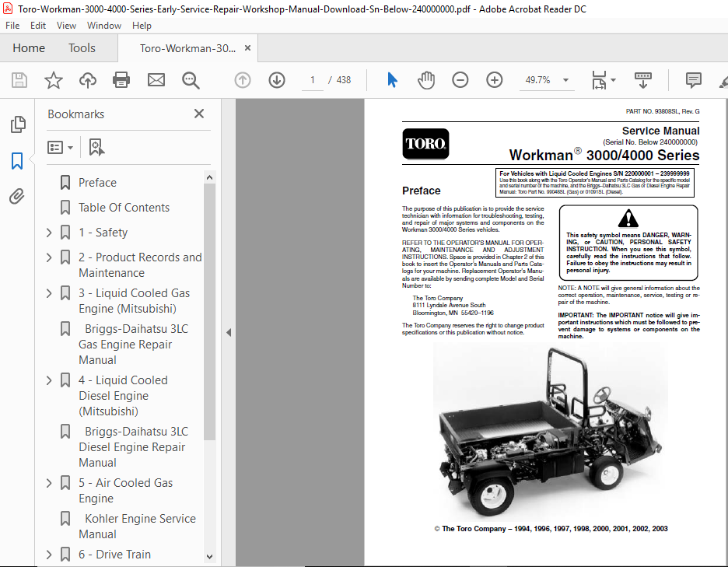Screen dimensions: 728x567
Task: Open the zoom level dropdown
Action: click(x=566, y=80)
